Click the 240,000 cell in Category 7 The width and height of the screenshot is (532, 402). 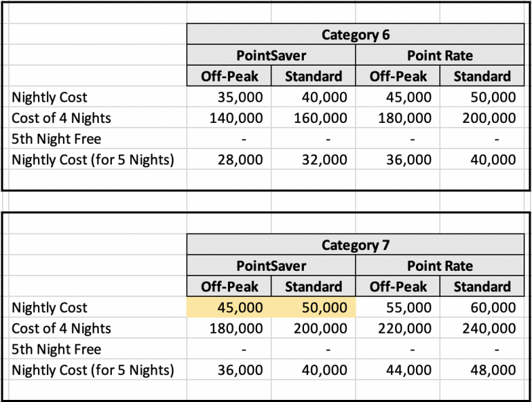point(482,329)
